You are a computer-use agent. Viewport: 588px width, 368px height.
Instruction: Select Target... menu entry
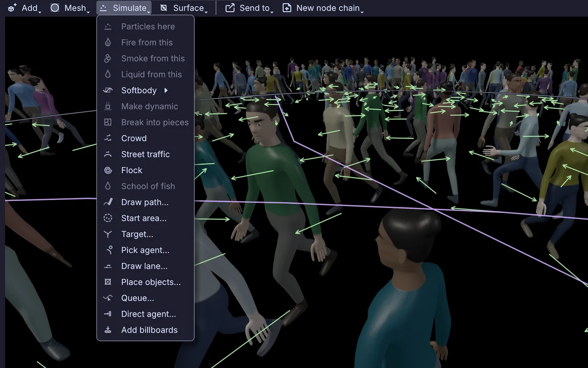(145, 234)
